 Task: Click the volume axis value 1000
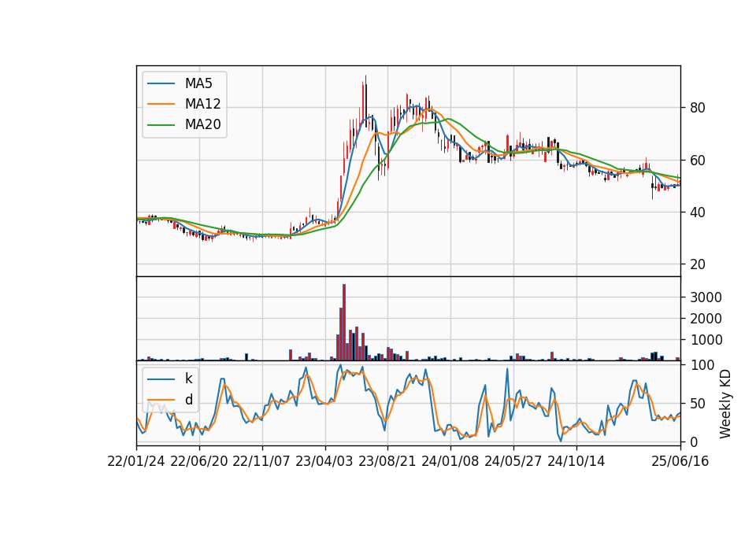(x=706, y=340)
